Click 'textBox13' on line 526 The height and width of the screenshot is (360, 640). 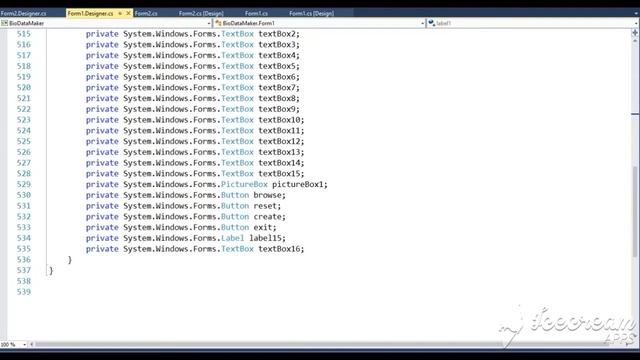(x=279, y=152)
